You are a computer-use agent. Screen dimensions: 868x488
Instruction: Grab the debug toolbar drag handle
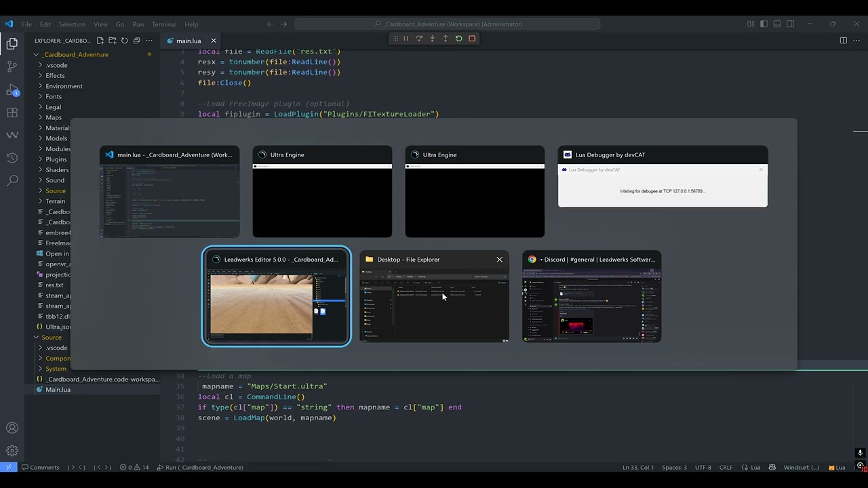[396, 39]
